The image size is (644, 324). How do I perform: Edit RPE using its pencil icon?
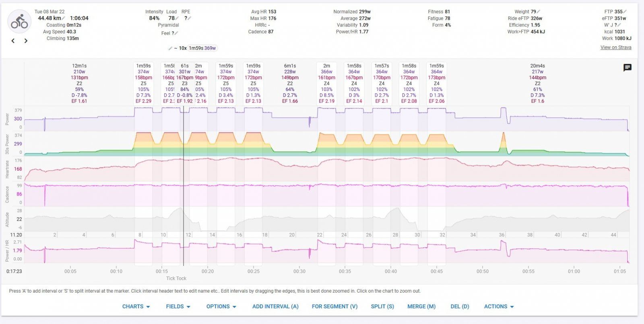(190, 18)
